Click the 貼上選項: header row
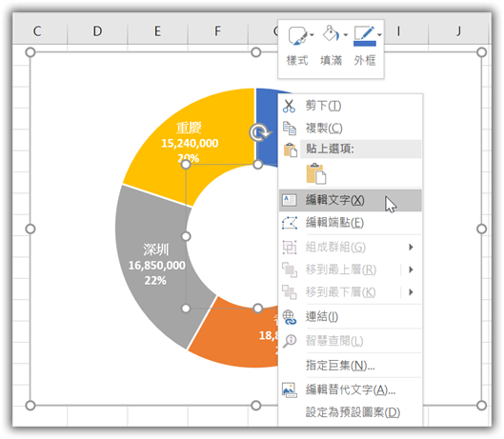This screenshot has width=504, height=439. tap(360, 150)
